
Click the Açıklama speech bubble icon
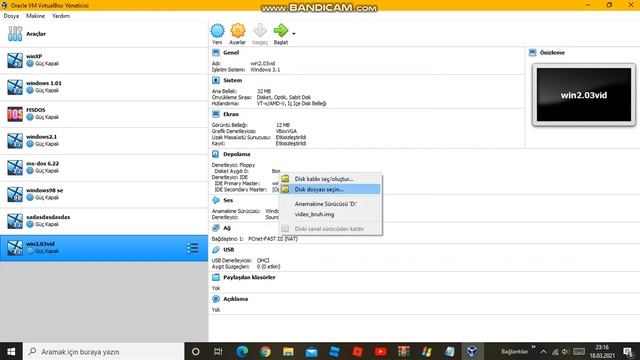pyautogui.click(x=216, y=299)
